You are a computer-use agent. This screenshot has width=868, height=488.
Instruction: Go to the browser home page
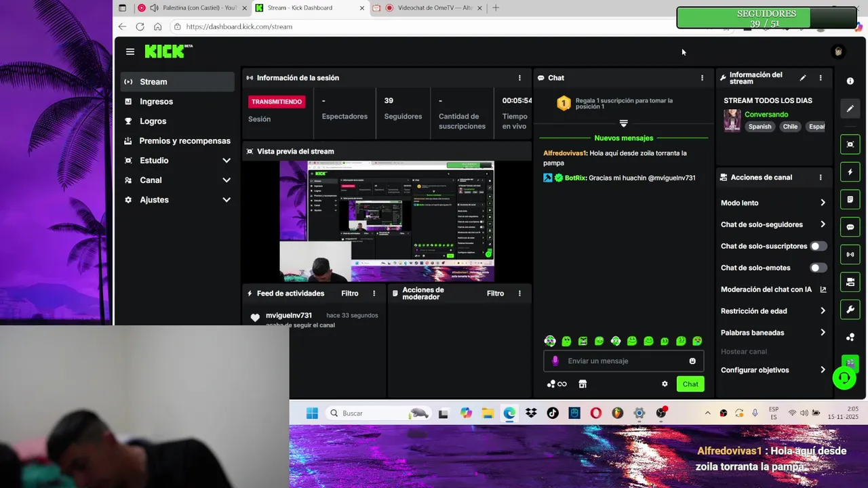point(157,26)
